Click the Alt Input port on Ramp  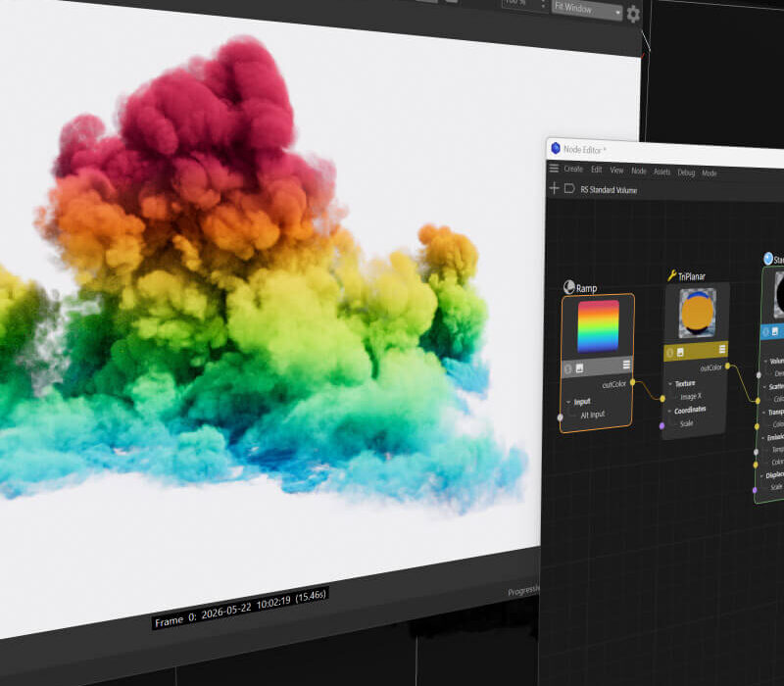click(561, 417)
